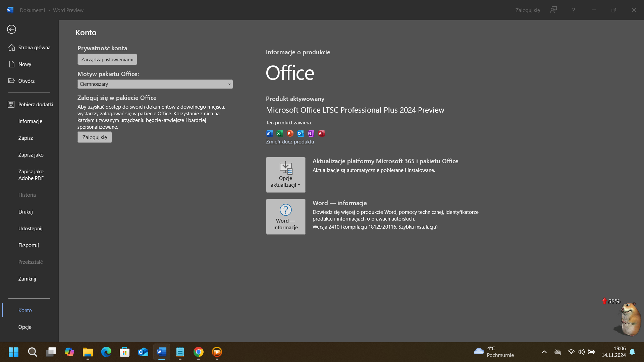Viewport: 644px width, 362px height.
Task: Open Microsoft Store from the taskbar
Action: (125, 352)
